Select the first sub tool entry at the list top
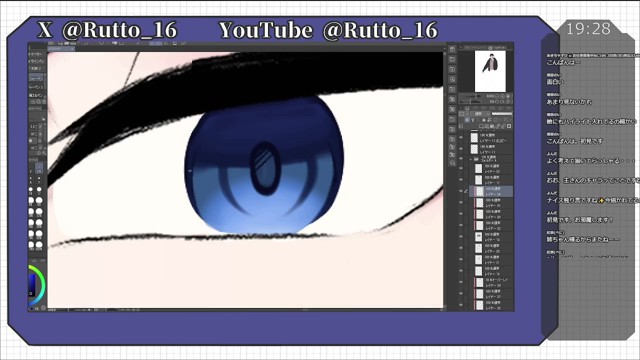This screenshot has height=360, width=640. point(37,54)
